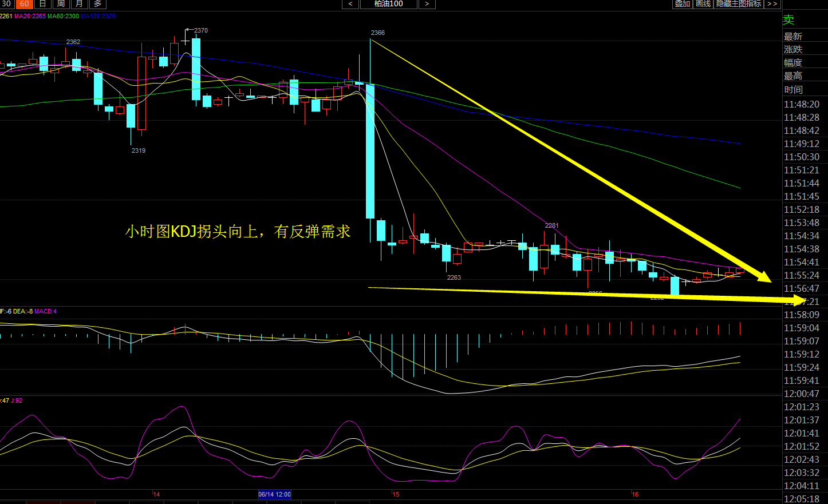The height and width of the screenshot is (504, 828).
Task: Expand more options with >> button
Action: pos(772,3)
